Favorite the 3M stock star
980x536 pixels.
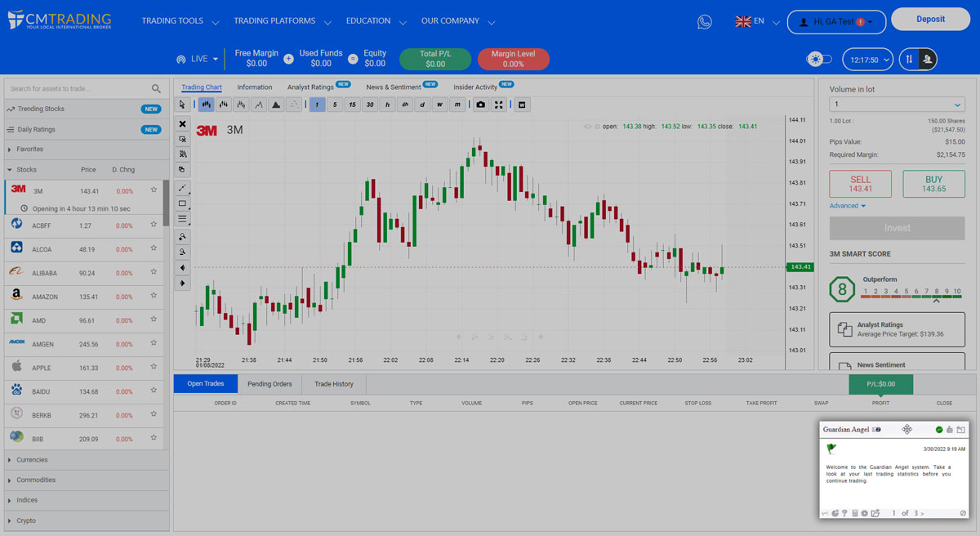point(154,190)
